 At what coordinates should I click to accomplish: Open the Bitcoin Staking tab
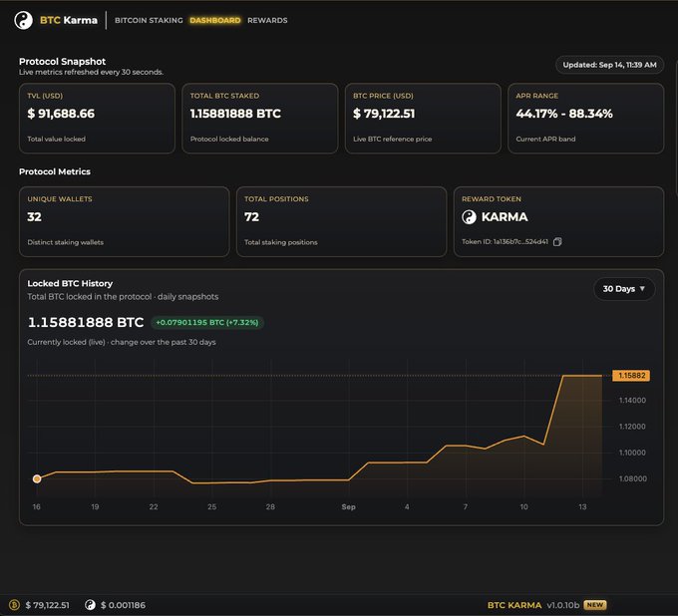tap(149, 20)
